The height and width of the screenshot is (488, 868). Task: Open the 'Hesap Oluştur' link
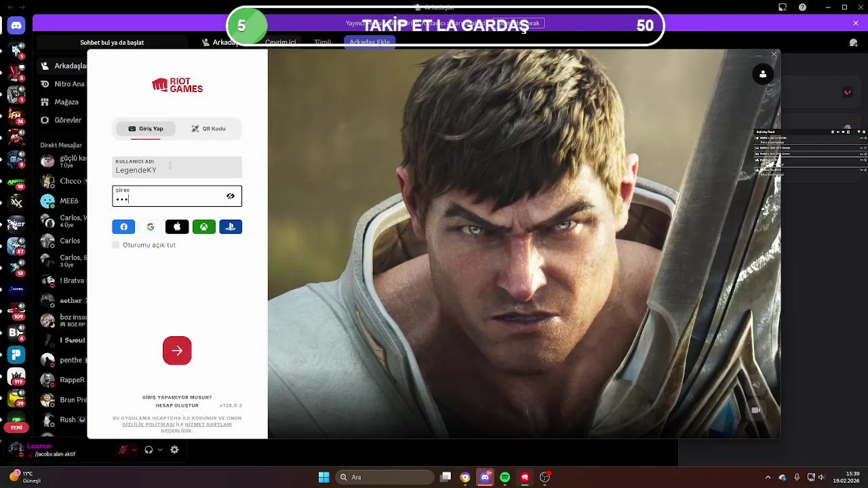(177, 405)
